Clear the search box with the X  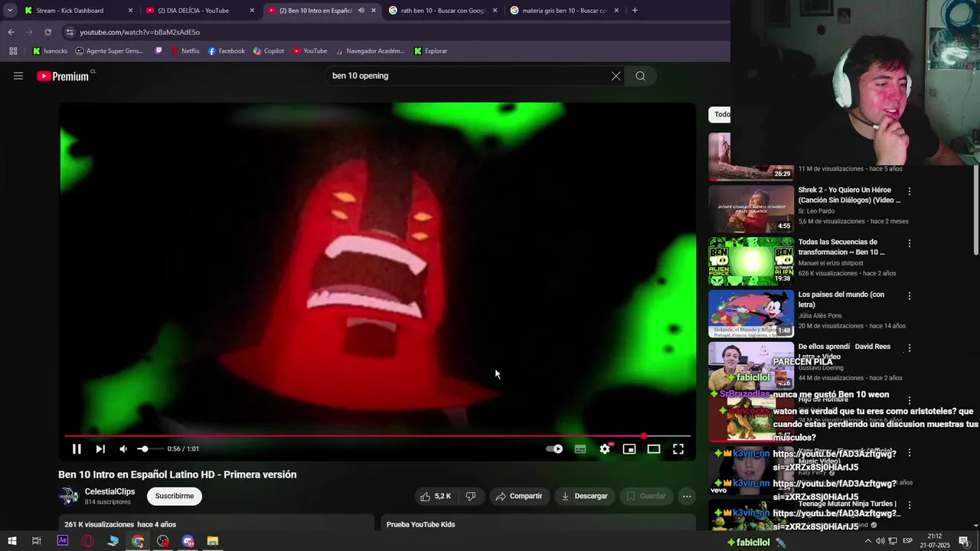[616, 76]
